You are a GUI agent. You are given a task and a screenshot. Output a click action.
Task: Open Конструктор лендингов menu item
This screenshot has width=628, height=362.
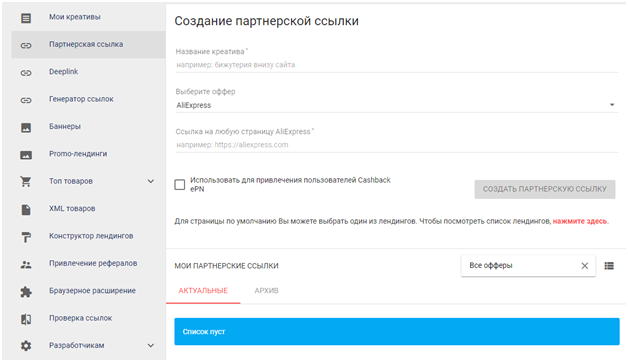[x=88, y=236]
